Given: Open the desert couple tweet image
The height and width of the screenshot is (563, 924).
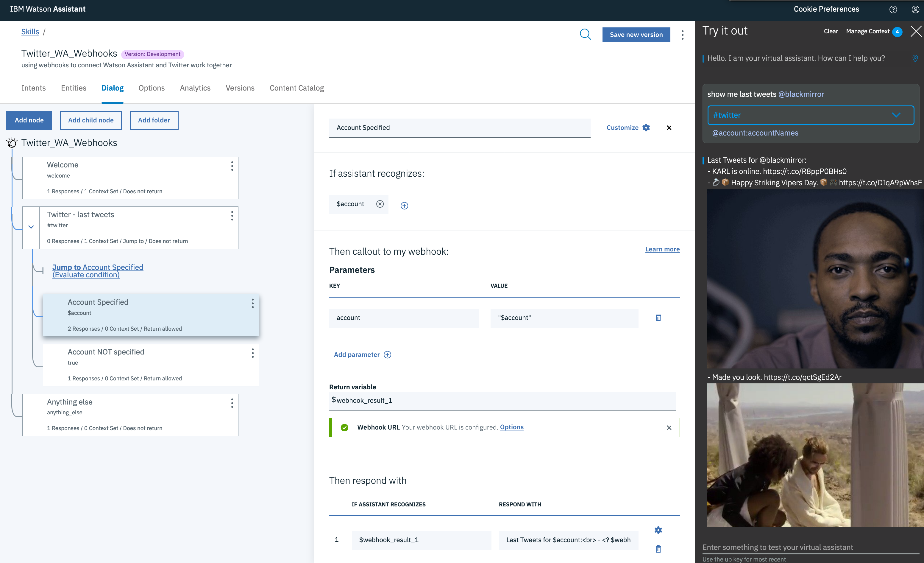Looking at the screenshot, I should click(815, 455).
